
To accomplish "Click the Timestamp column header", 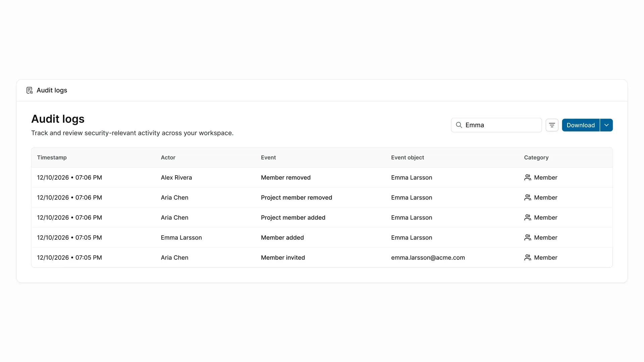I will (52, 158).
